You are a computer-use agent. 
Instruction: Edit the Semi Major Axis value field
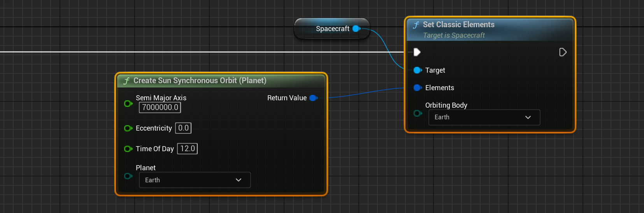[160, 108]
